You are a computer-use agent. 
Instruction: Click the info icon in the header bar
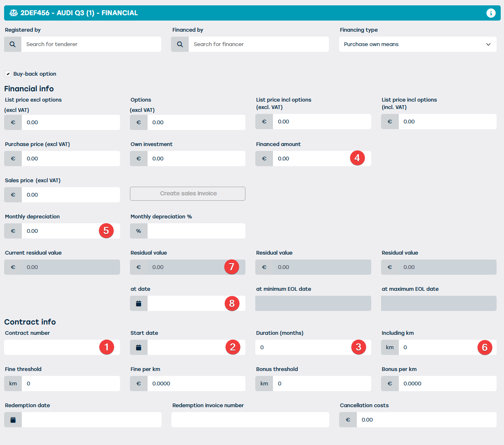point(491,13)
